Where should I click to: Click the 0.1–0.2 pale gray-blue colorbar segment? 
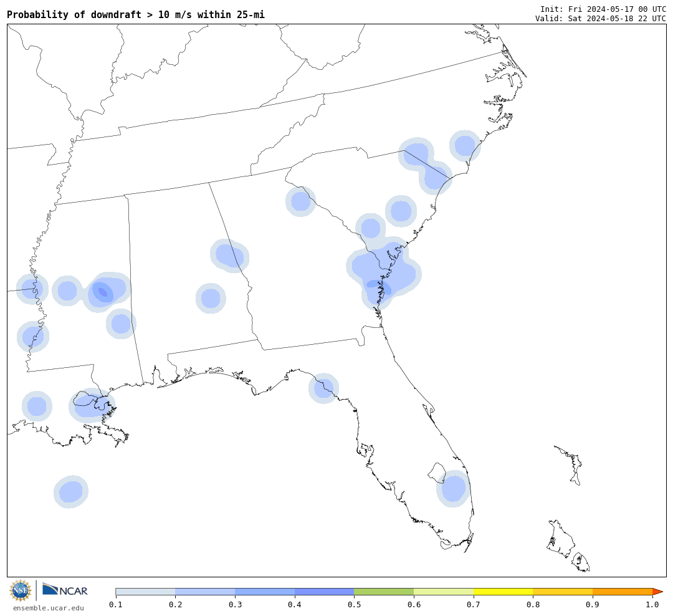[145, 592]
